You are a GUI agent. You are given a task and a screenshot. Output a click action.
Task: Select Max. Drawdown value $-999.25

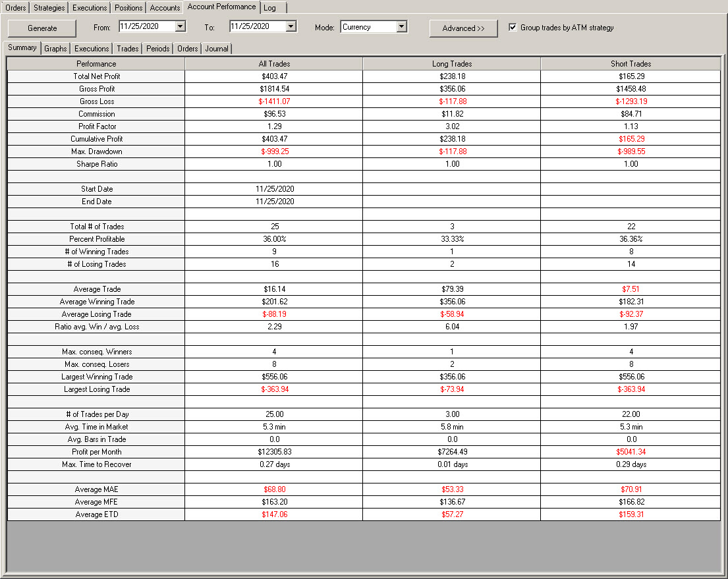click(274, 152)
